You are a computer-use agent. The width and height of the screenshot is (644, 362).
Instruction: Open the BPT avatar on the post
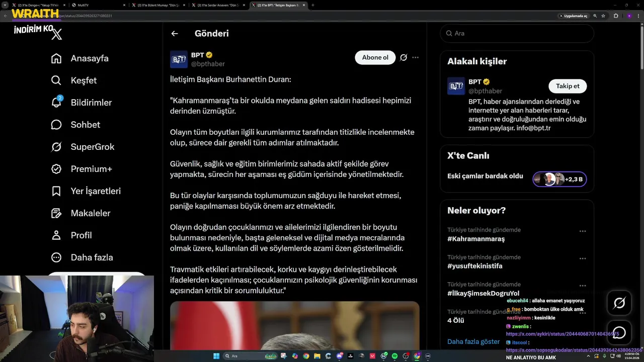179,59
